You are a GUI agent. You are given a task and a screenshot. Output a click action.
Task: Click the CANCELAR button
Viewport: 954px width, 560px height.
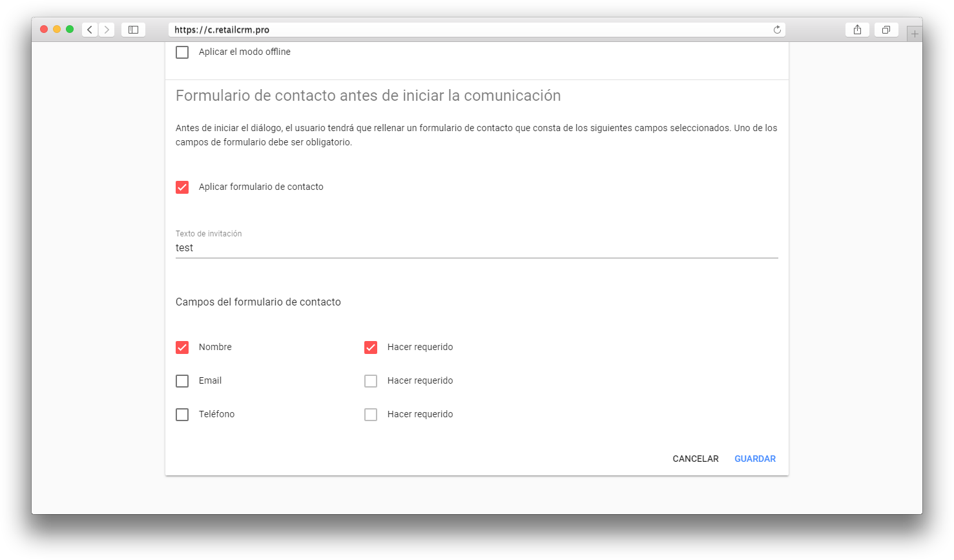pyautogui.click(x=696, y=459)
